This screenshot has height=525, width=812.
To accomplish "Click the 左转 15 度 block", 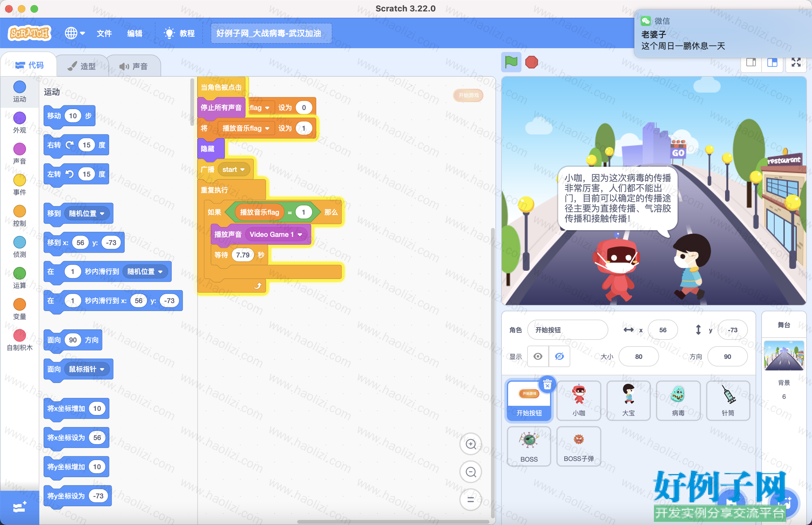I will click(x=76, y=174).
